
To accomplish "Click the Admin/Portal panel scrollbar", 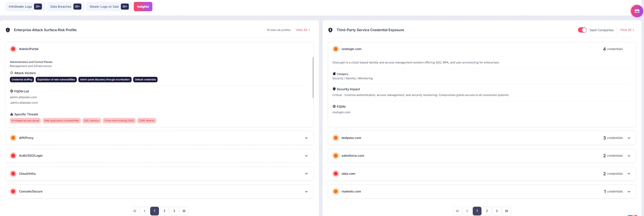I will click(313, 78).
